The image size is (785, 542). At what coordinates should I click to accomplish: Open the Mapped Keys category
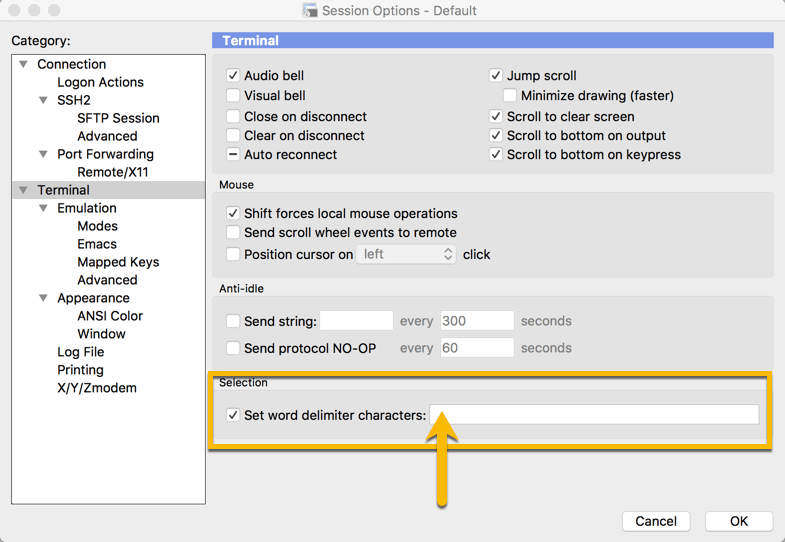click(118, 262)
